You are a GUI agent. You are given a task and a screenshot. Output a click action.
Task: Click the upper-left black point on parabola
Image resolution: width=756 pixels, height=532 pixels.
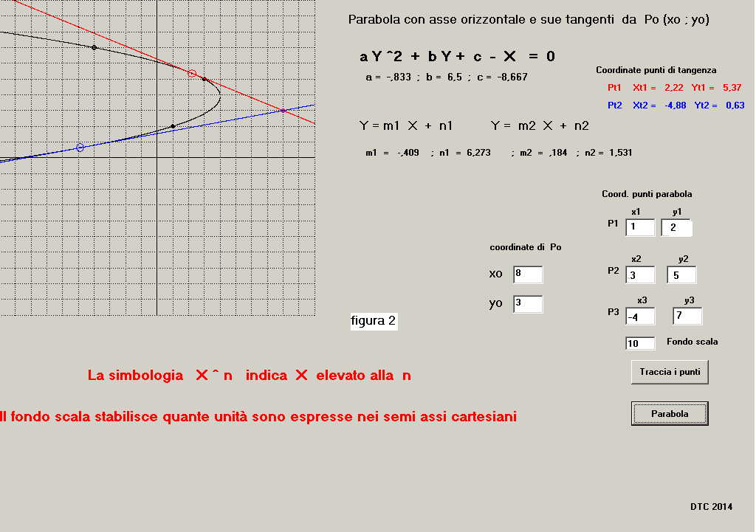coord(94,47)
